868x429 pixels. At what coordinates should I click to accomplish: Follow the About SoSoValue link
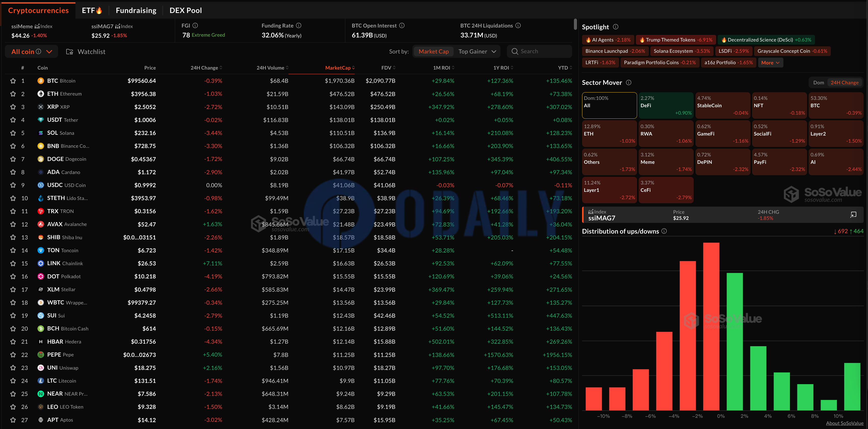[x=844, y=423]
